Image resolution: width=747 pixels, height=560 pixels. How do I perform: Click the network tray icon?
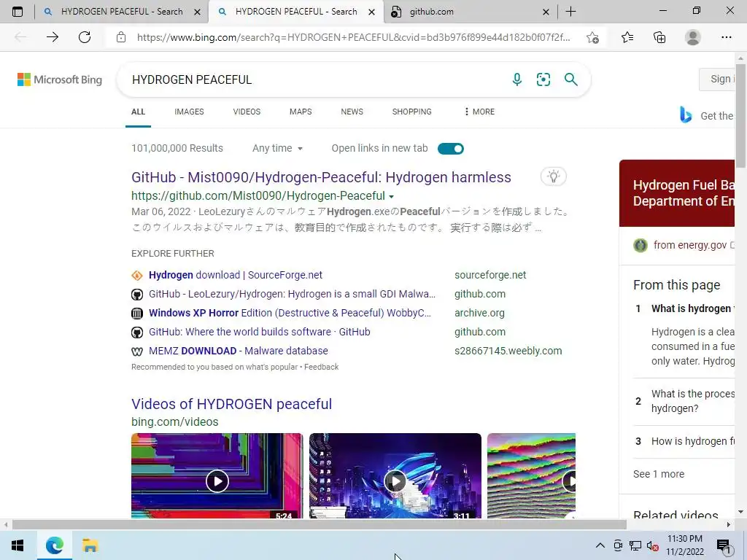tap(635, 545)
